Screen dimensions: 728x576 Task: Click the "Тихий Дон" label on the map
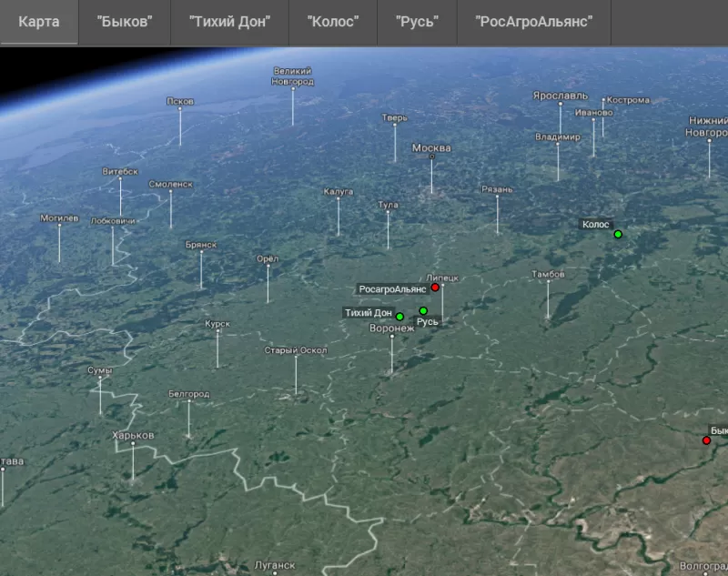point(368,313)
